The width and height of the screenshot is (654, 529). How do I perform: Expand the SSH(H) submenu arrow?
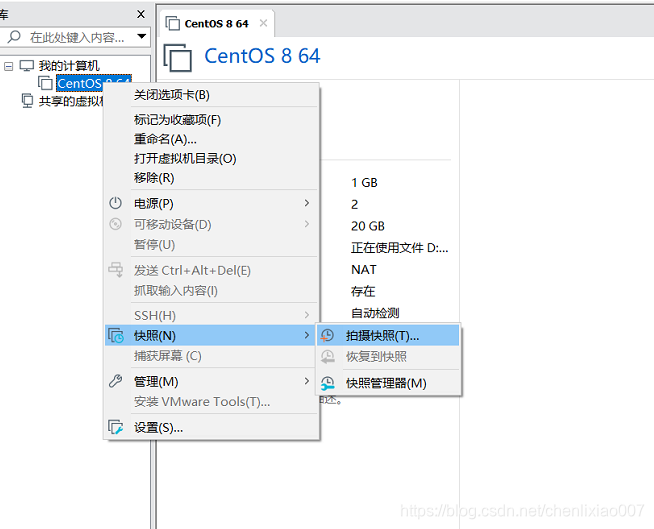[307, 315]
